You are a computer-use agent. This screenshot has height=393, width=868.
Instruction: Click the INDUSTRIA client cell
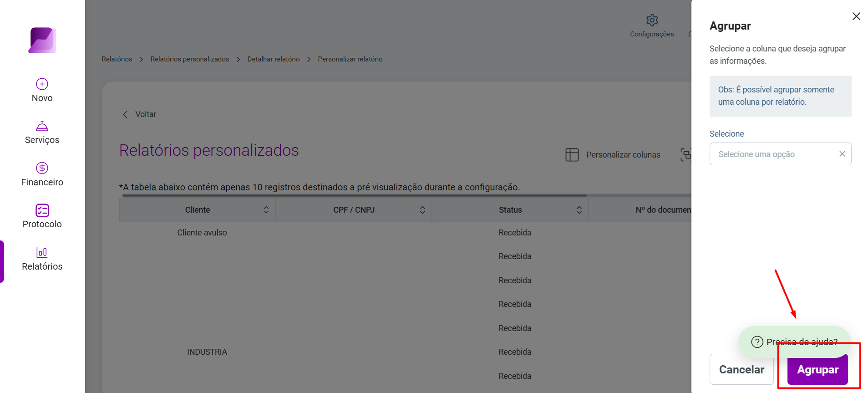[207, 352]
